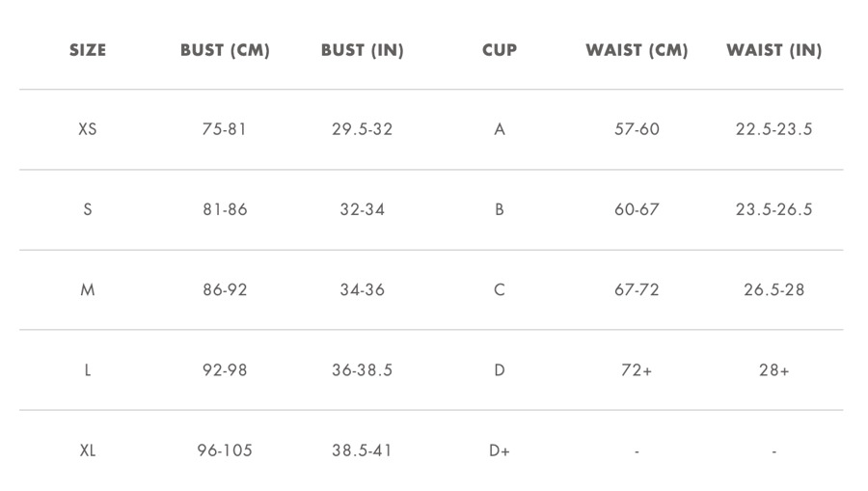Click the 60-67 waist cell
Viewport: 868px width, 491px height.
point(637,209)
